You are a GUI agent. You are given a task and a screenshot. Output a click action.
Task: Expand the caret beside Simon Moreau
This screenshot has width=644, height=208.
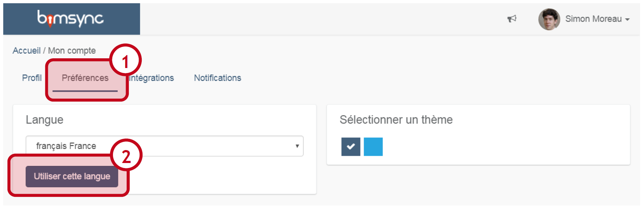(627, 20)
